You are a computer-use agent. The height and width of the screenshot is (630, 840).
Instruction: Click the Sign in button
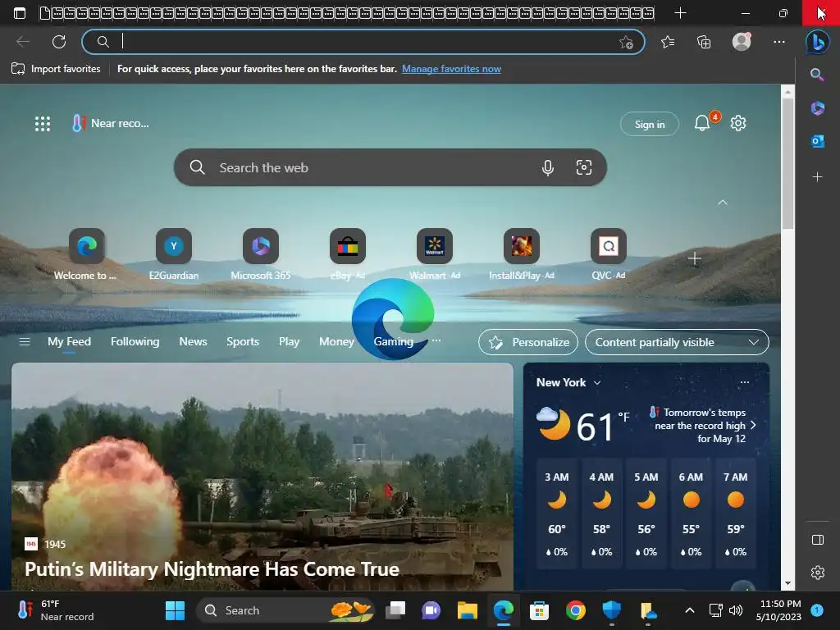650,125
